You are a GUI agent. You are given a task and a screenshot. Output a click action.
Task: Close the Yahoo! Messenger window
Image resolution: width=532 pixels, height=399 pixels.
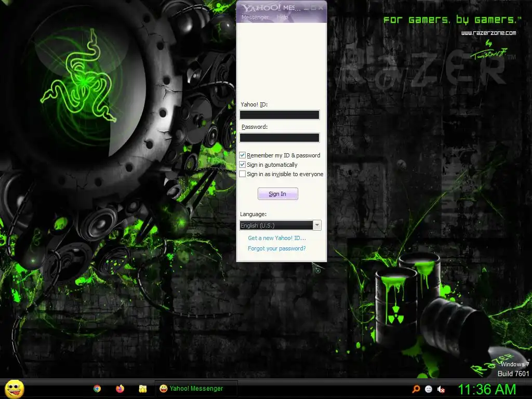321,8
